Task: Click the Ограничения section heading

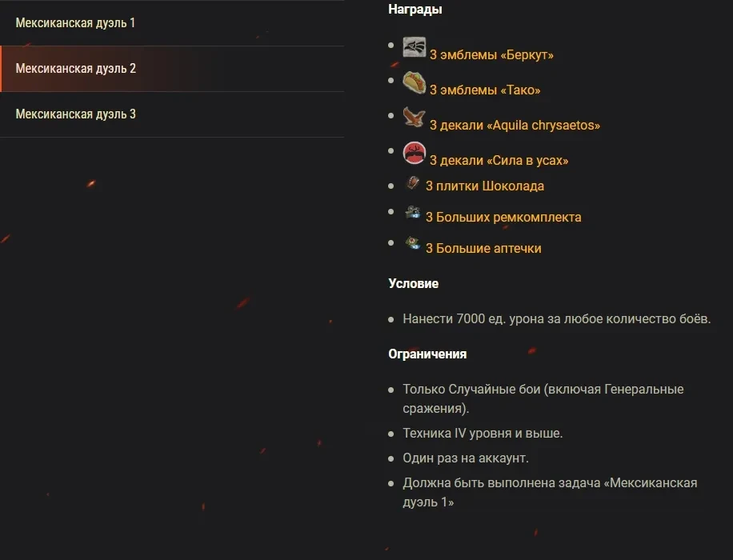Action: (x=427, y=354)
